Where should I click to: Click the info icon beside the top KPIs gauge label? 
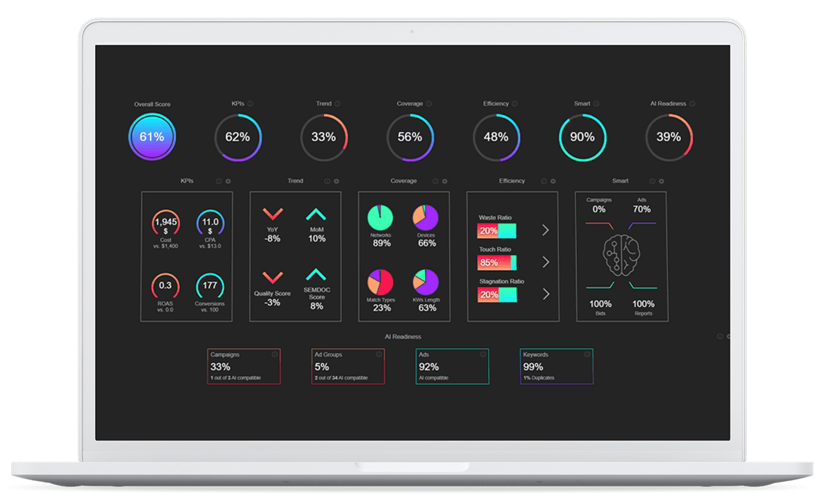(x=251, y=104)
